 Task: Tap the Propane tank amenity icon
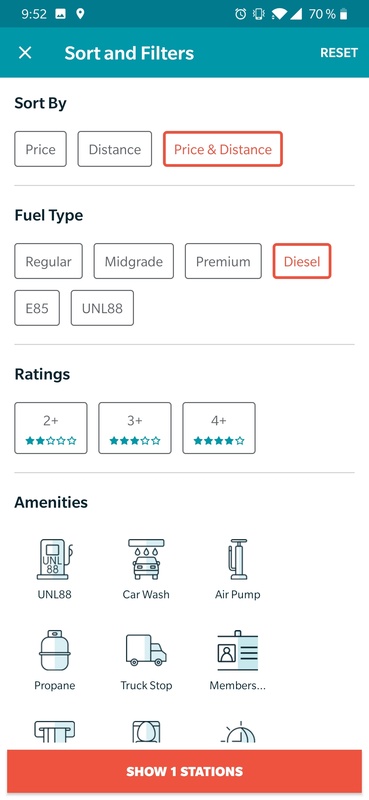[x=54, y=649]
